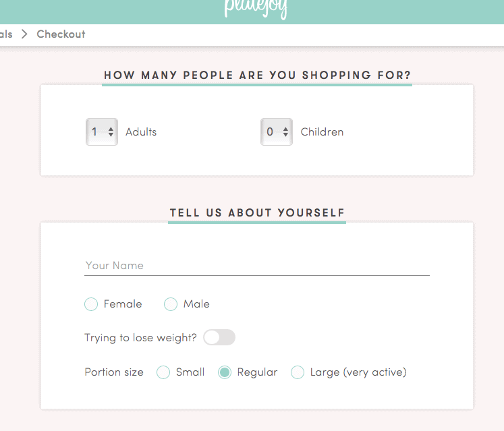Open the Adults count dropdown
Image resolution: width=504 pixels, height=431 pixels.
(102, 132)
